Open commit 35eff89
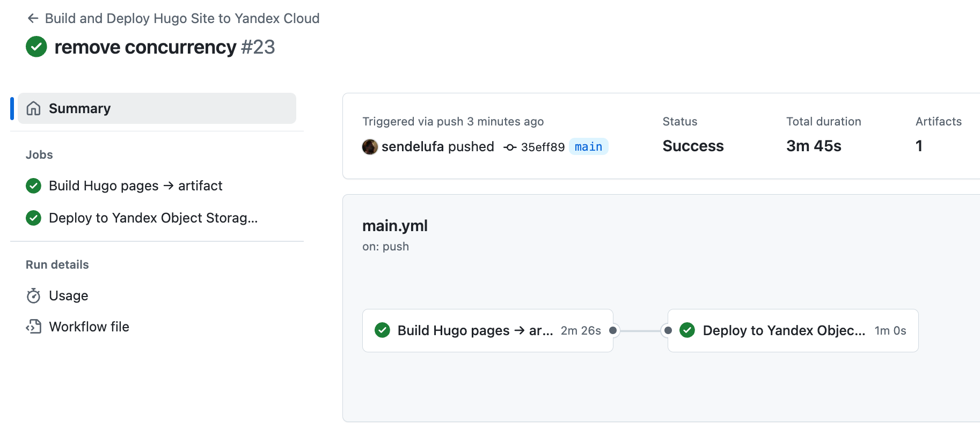 point(543,147)
